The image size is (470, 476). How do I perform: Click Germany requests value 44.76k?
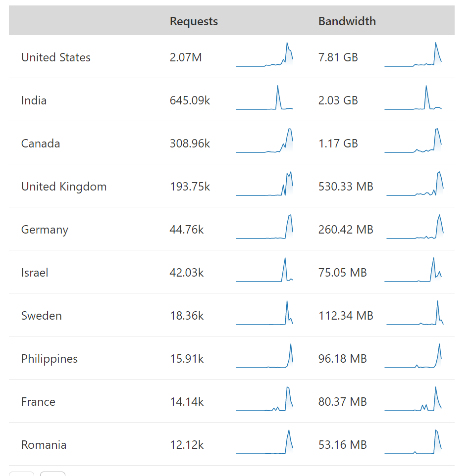pyautogui.click(x=187, y=230)
